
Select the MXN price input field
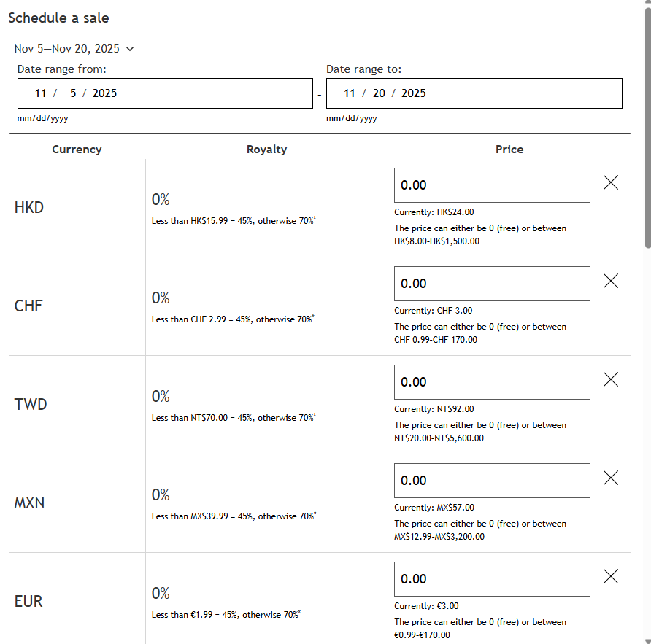click(492, 481)
